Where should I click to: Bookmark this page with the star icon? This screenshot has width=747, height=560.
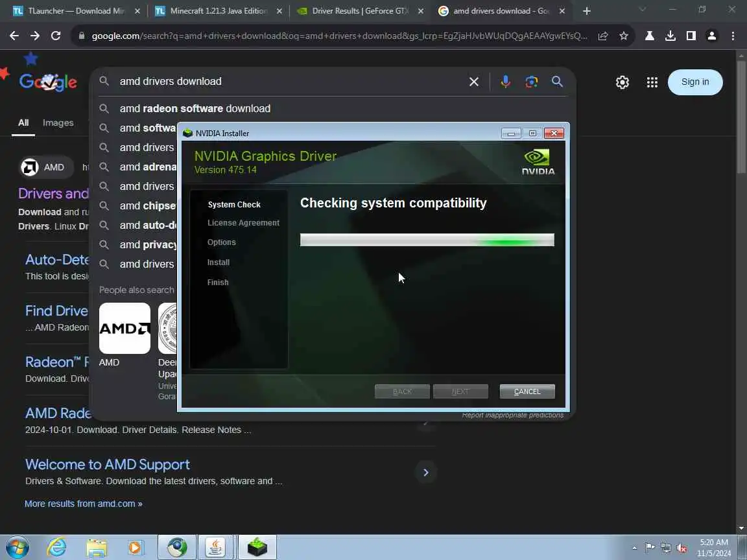pos(624,36)
